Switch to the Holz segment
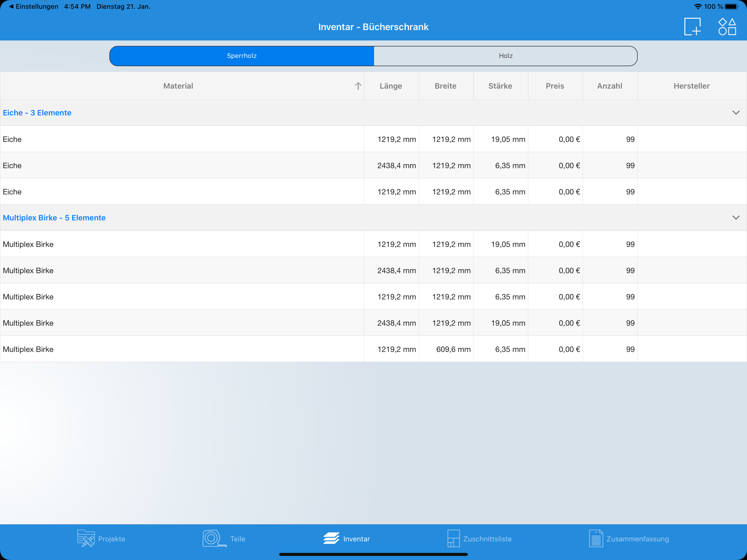 pos(506,56)
